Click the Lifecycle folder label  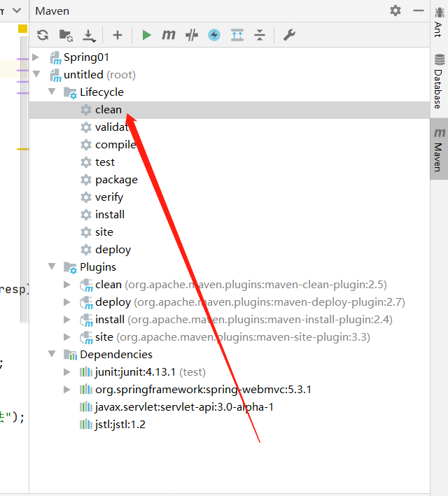coord(102,92)
